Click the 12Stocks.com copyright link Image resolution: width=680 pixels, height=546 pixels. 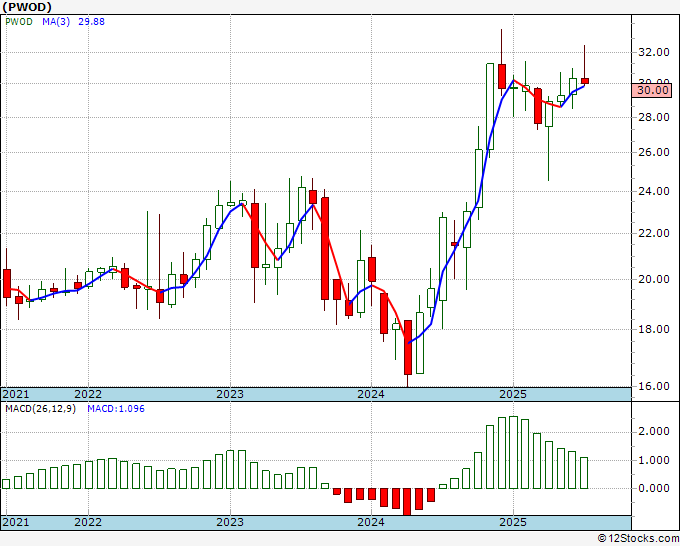coord(638,539)
